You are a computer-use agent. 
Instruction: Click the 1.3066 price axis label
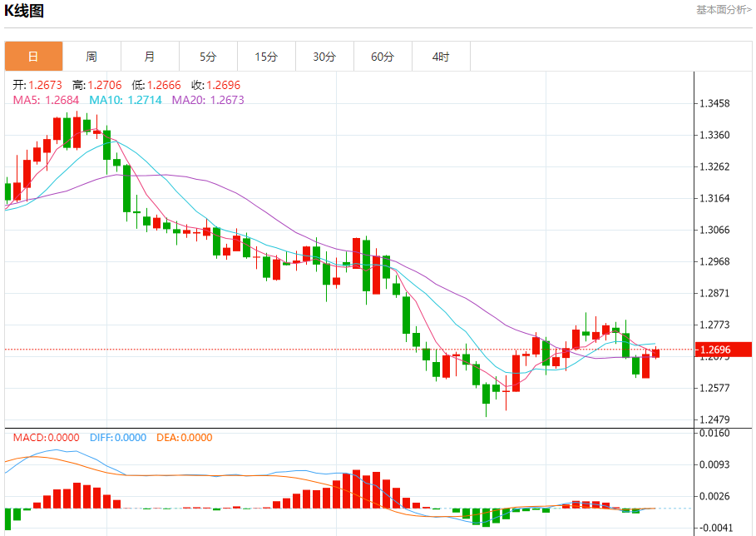(x=714, y=230)
